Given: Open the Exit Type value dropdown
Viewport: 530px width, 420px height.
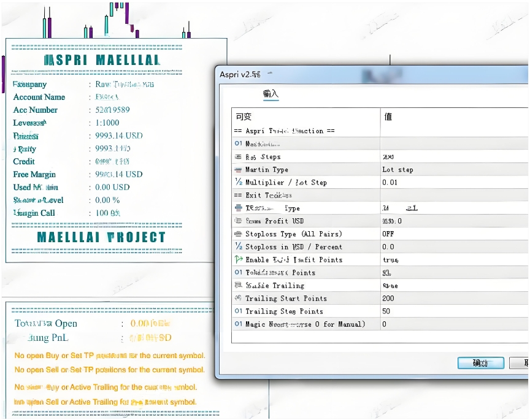Looking at the screenshot, I should coord(453,208).
